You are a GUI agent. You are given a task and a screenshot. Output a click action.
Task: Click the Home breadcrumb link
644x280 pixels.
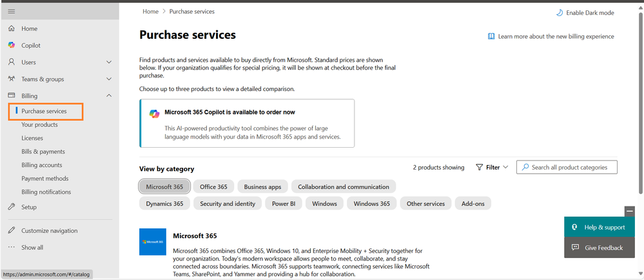150,12
